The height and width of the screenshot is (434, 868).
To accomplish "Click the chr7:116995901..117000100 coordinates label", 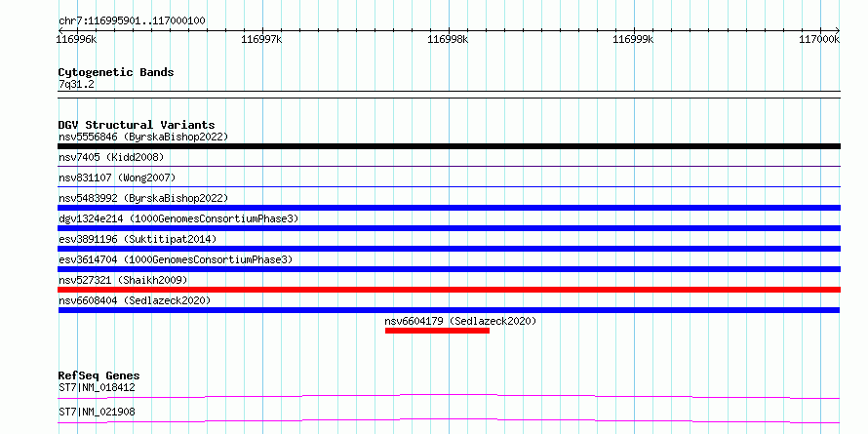I will pos(132,21).
